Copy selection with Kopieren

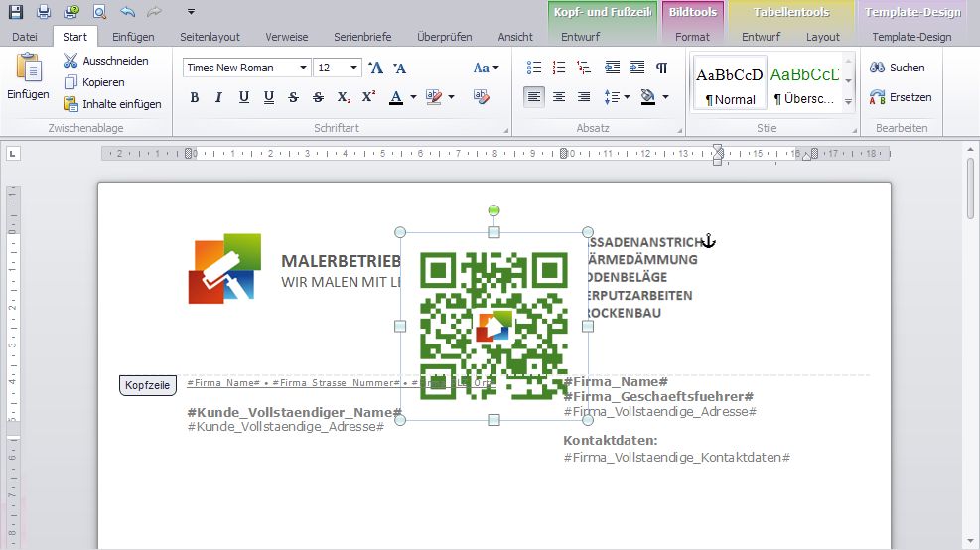click(94, 82)
